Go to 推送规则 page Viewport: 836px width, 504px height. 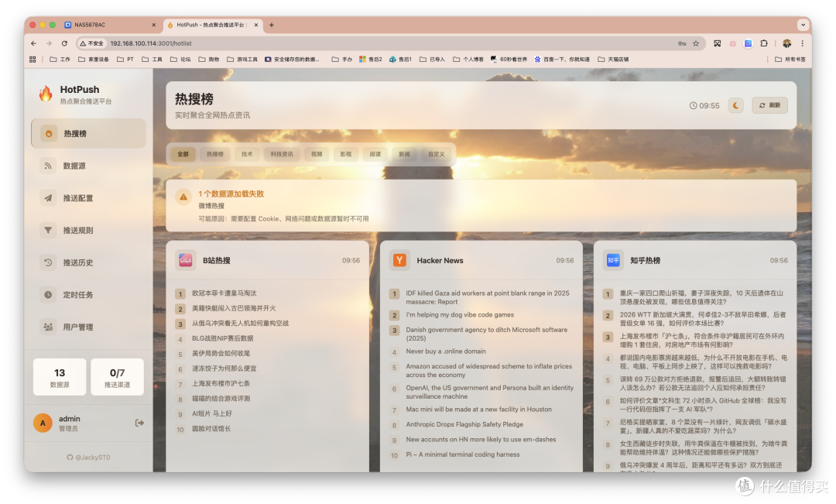point(88,231)
